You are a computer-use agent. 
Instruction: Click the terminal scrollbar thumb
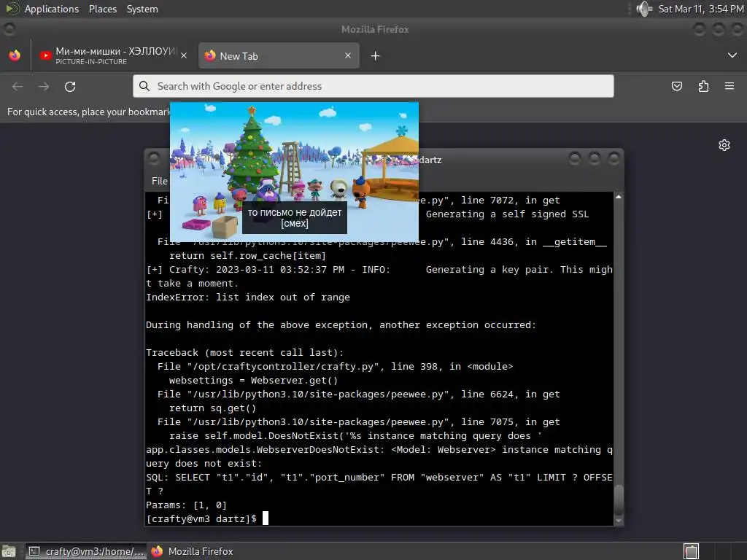tap(619, 499)
